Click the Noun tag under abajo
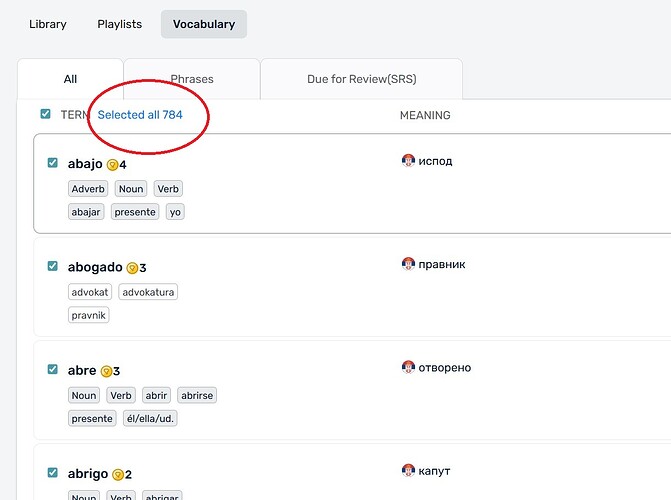The width and height of the screenshot is (671, 500). click(131, 189)
